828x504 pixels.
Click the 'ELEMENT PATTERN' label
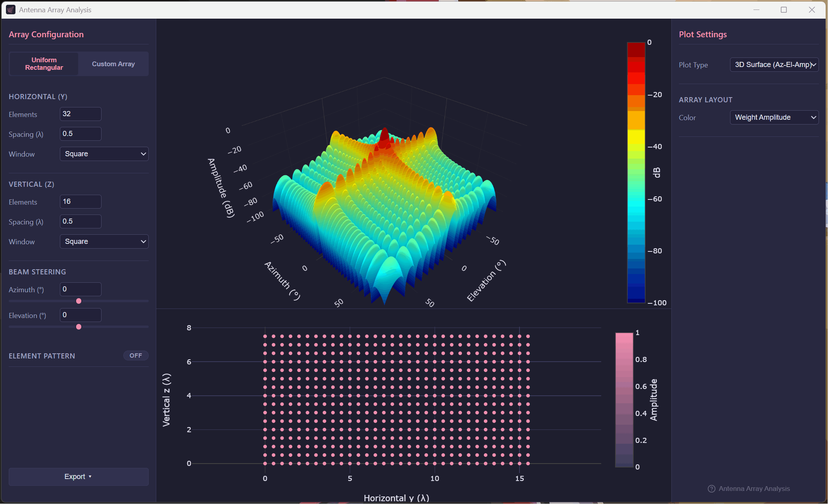coord(42,356)
